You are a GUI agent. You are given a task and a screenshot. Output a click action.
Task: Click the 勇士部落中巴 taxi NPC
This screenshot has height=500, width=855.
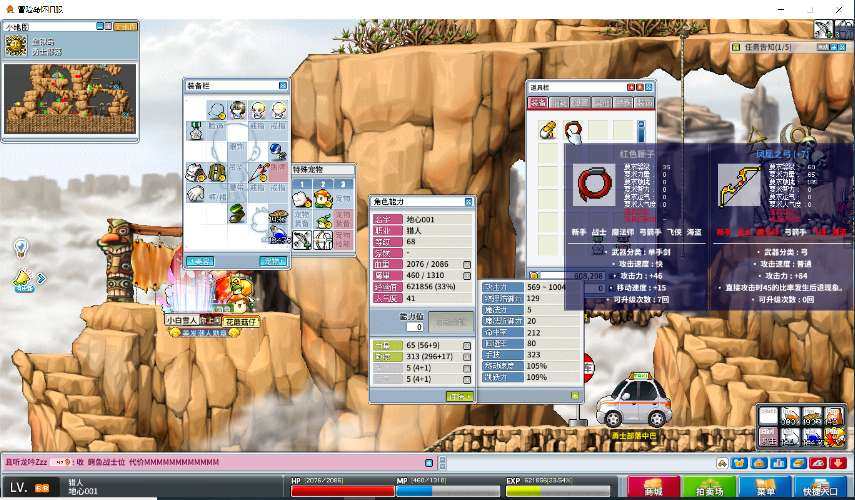pos(634,401)
